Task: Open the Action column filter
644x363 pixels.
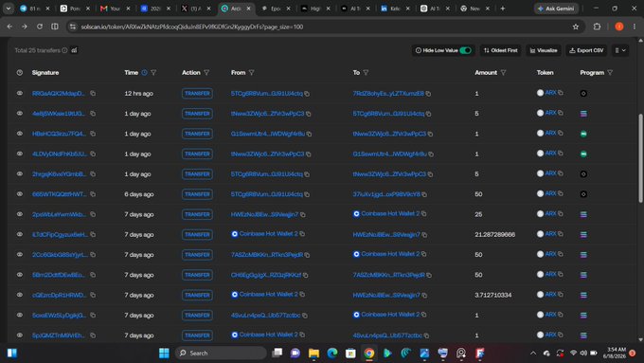Action: point(206,73)
